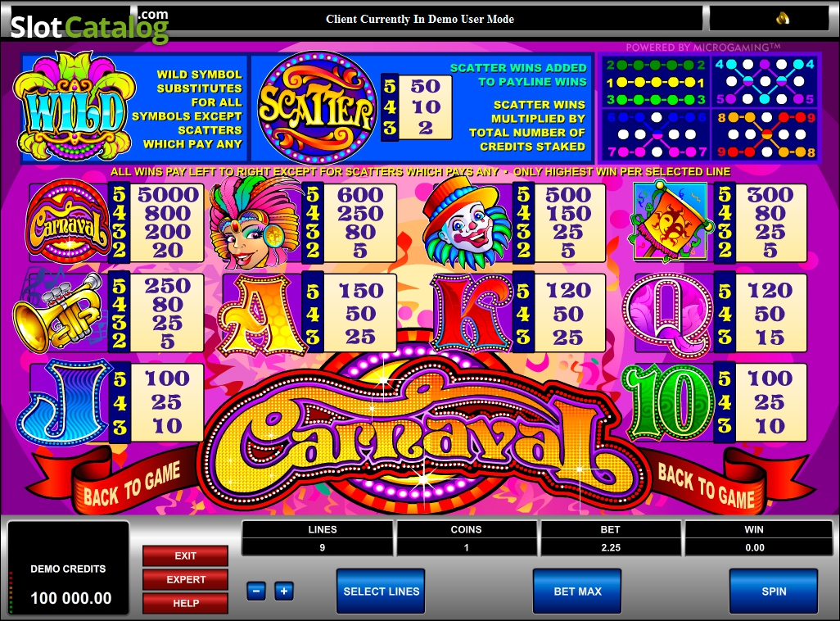Click the feathered dancer woman symbol
Viewport: 840px width, 621px height.
(254, 222)
